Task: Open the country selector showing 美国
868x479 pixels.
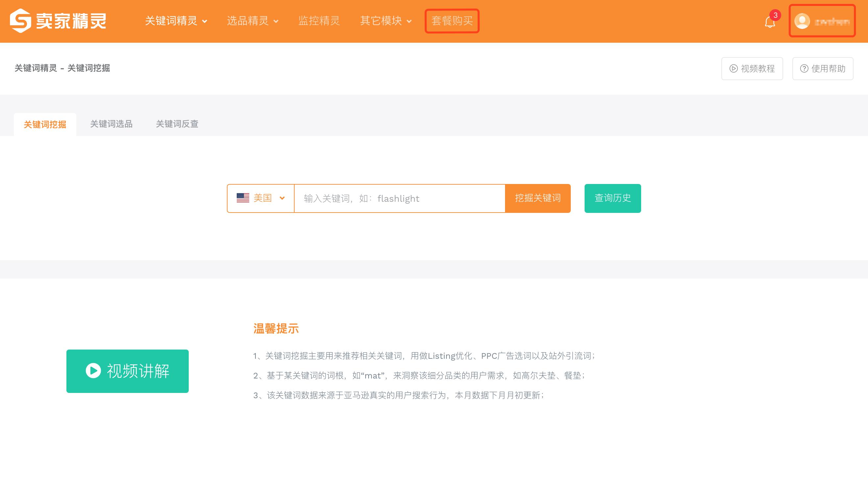Action: [261, 198]
